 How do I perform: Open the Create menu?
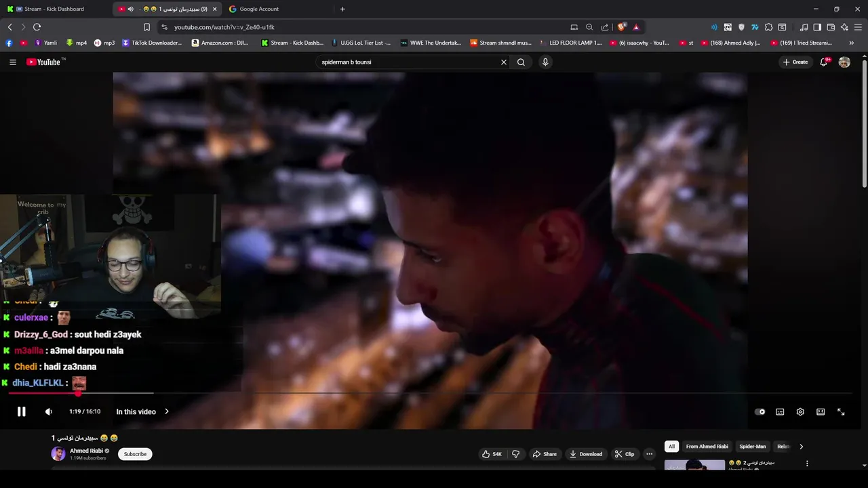[x=795, y=62]
